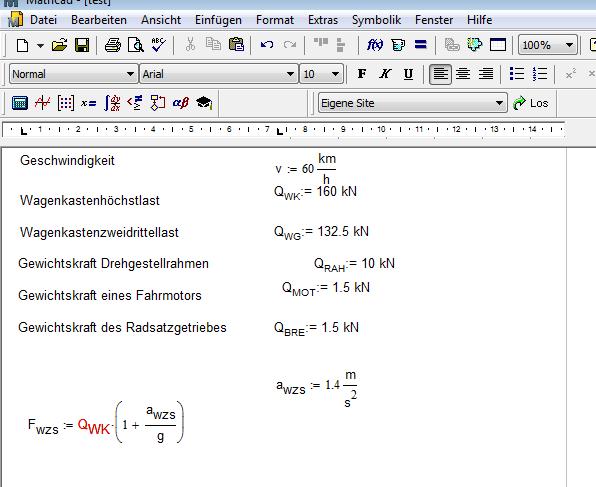Viewport: 596px width, 487px height.
Task: Open the 100% zoom dropdown
Action: (548, 45)
